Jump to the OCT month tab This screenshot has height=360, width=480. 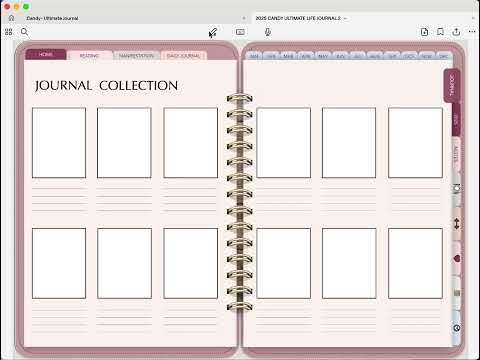409,56
